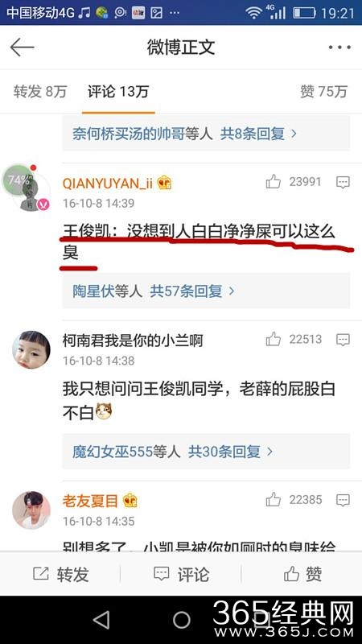Open QIANYUYAN_ii user profile link
This screenshot has height=644, width=362.
click(108, 184)
